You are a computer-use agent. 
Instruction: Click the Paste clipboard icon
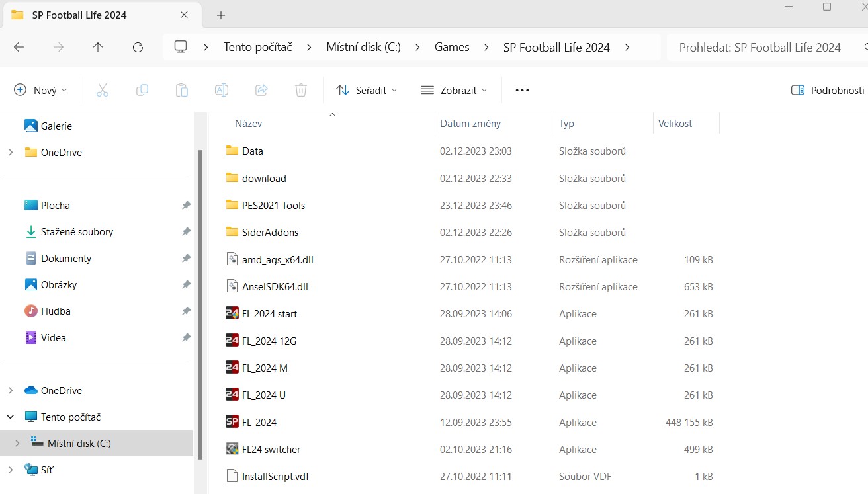point(182,90)
